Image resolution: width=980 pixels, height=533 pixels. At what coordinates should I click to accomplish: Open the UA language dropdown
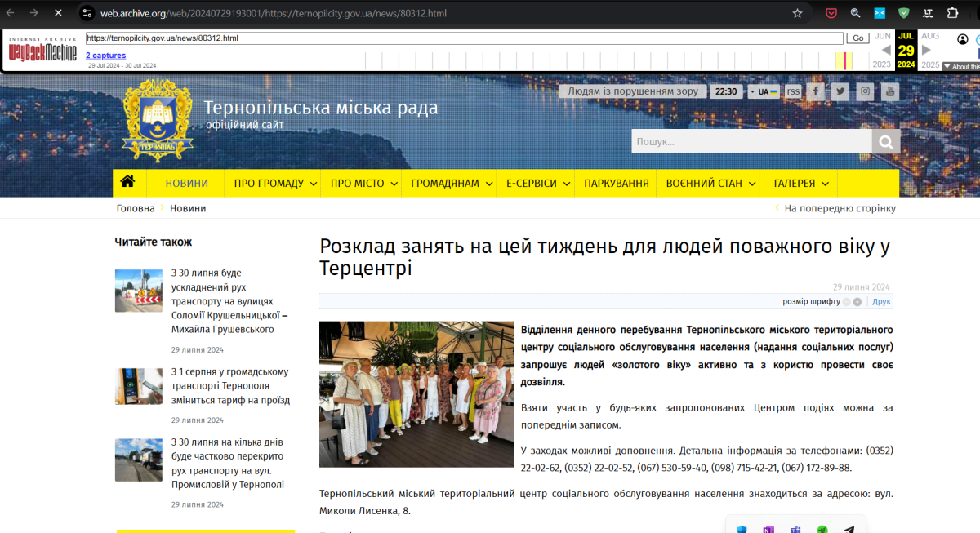[764, 91]
